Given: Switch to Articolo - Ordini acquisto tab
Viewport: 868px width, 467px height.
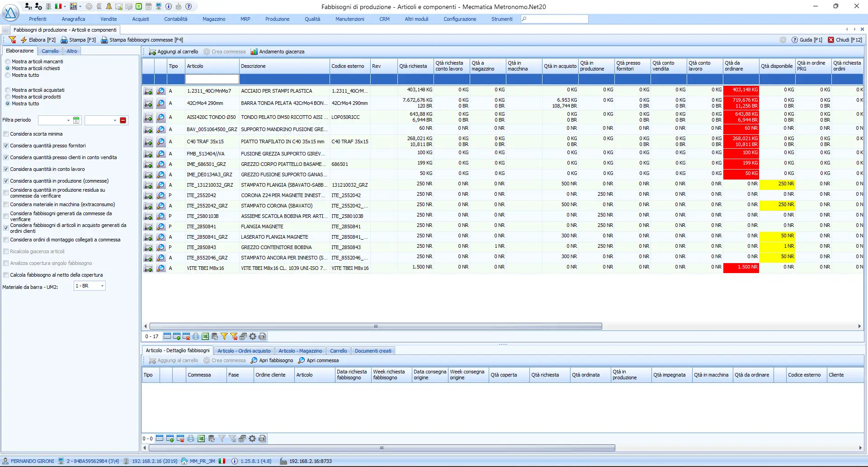Looking at the screenshot, I should click(244, 351).
